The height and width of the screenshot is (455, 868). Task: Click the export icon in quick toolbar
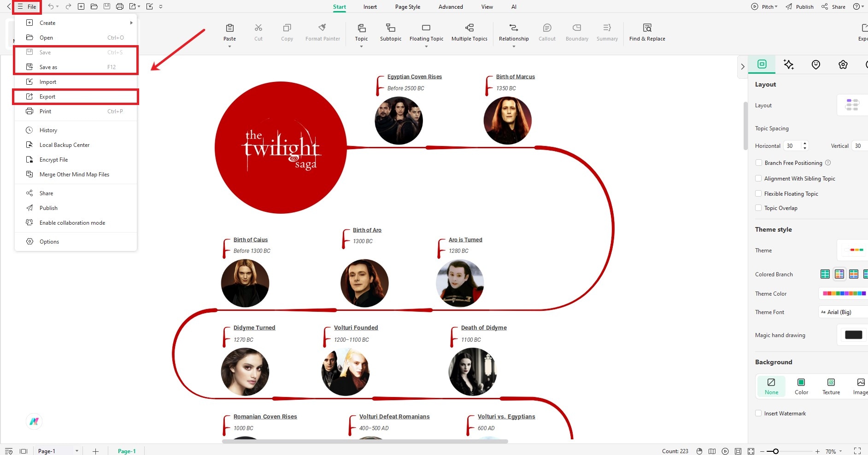pyautogui.click(x=133, y=6)
